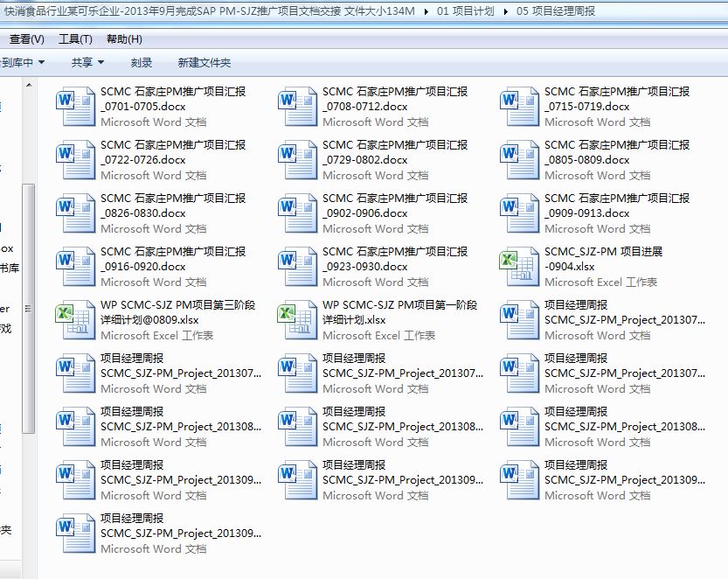Click file name WP SCMC-SJZ PM项目第三阶段详细计划@0809.xlsx

click(177, 312)
